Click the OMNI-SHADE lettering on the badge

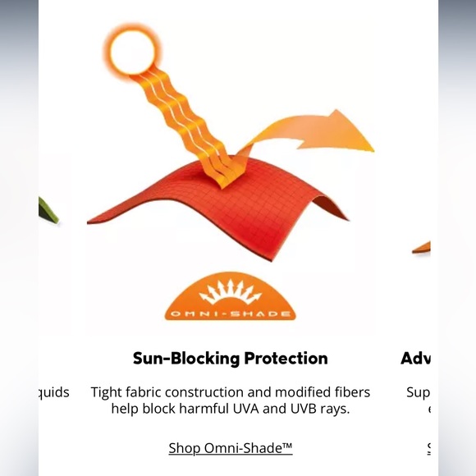[230, 314]
